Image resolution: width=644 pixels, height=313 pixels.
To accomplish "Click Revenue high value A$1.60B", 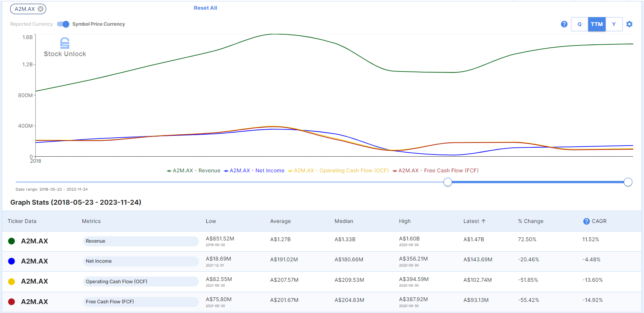I will [x=409, y=239].
